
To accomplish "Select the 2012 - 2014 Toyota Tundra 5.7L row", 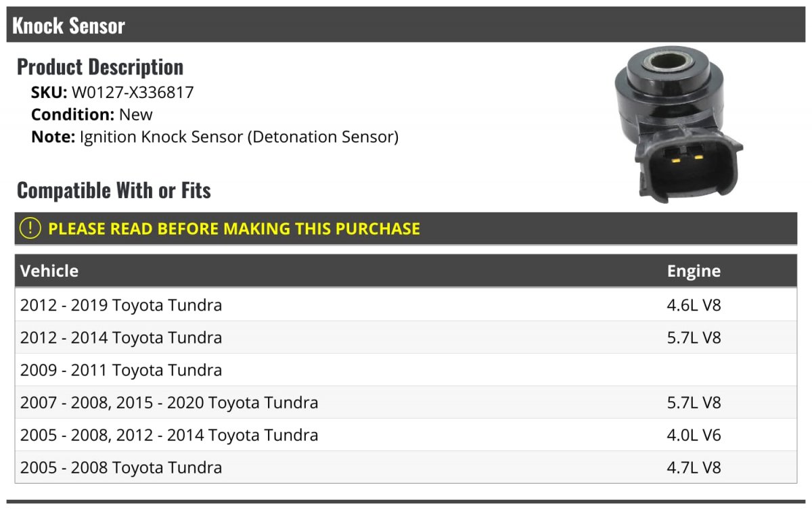I will pos(406,338).
